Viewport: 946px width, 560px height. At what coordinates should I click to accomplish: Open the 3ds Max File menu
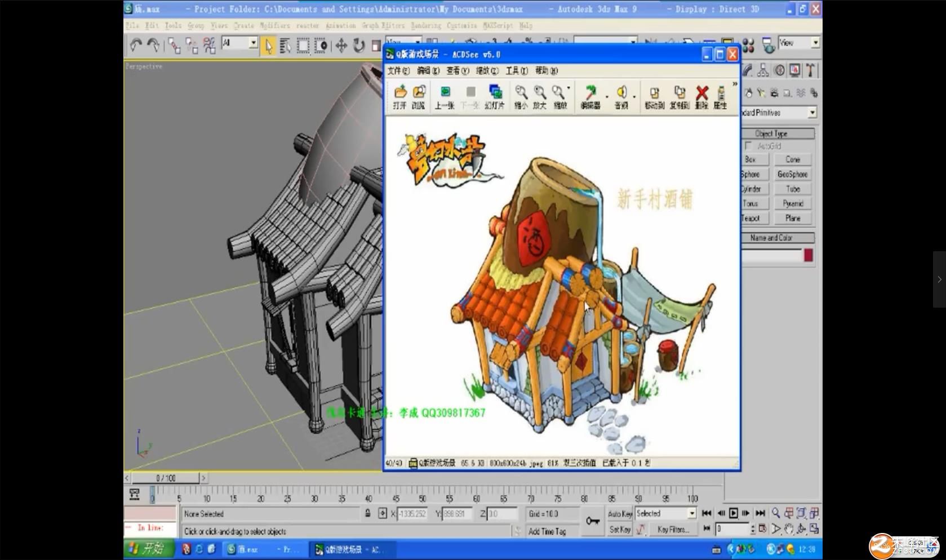[132, 25]
